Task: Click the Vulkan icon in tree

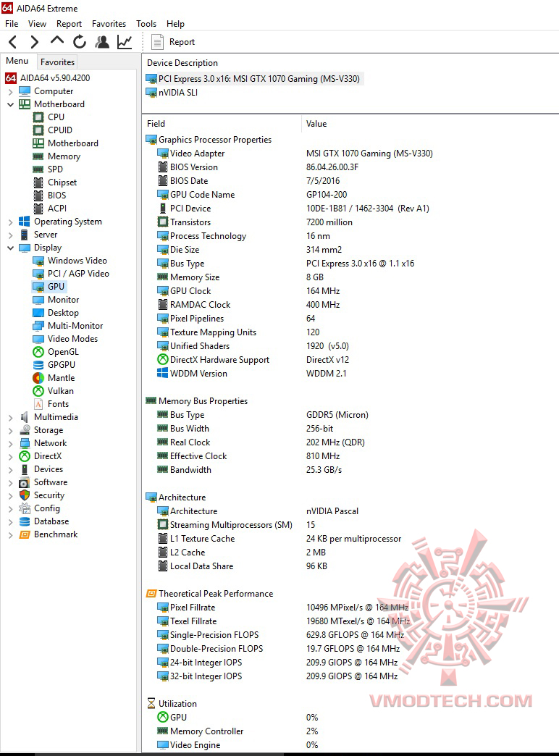Action: click(38, 391)
